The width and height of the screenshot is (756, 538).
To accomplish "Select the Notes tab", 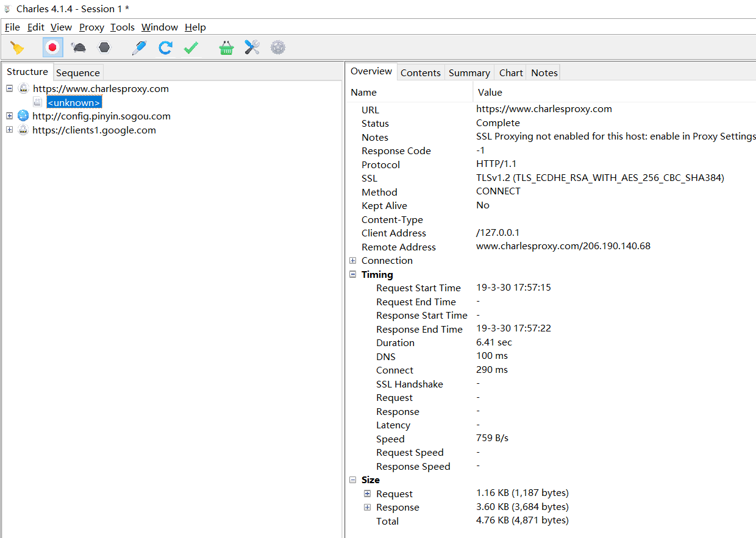I will click(544, 73).
